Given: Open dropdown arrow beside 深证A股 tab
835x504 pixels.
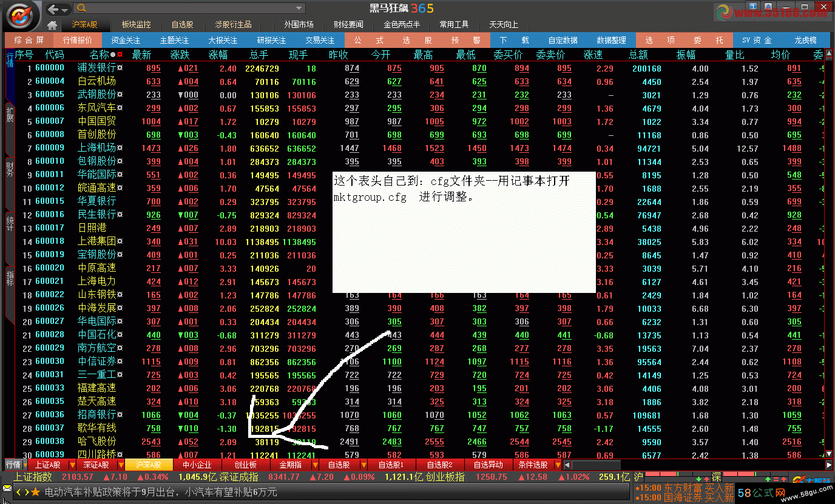Looking at the screenshot, I should point(121,465).
